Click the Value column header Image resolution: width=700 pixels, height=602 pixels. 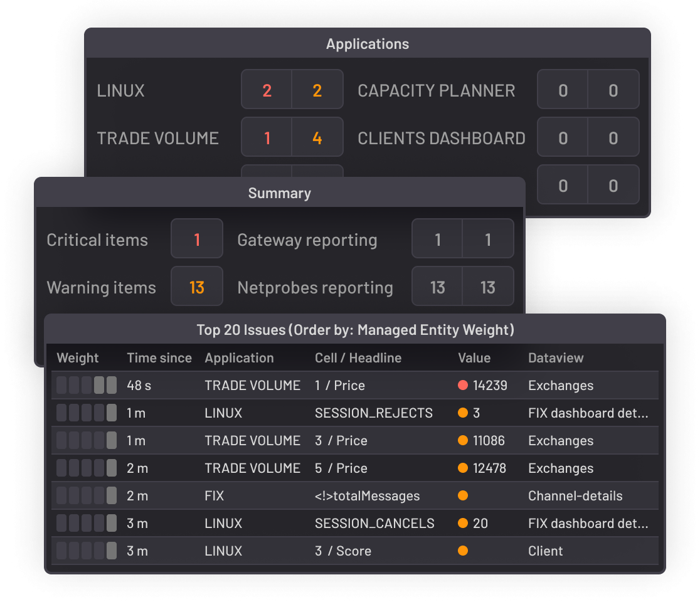[474, 358]
